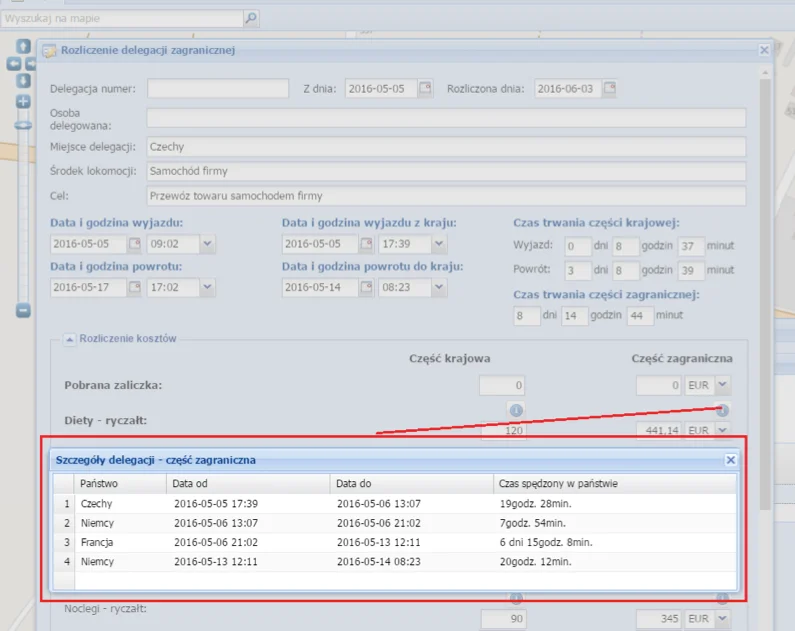Click the Data do column header
This screenshot has height=631, width=795.
point(412,484)
